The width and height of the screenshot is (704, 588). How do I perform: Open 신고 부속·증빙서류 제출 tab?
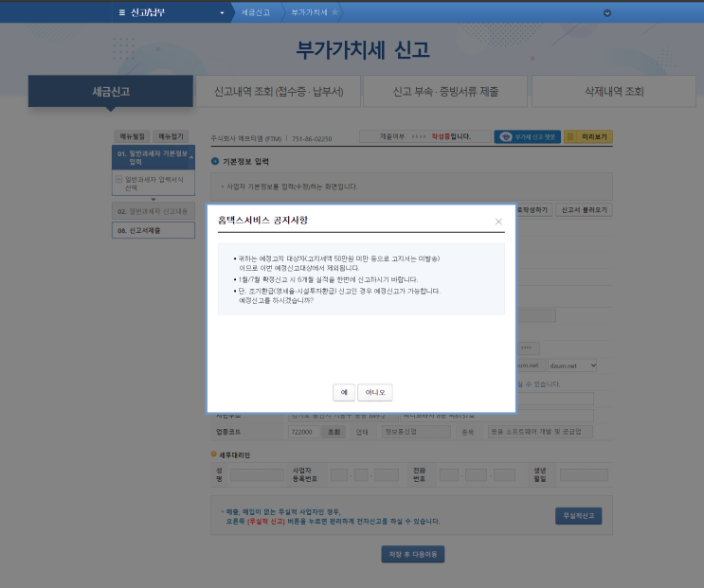(445, 92)
